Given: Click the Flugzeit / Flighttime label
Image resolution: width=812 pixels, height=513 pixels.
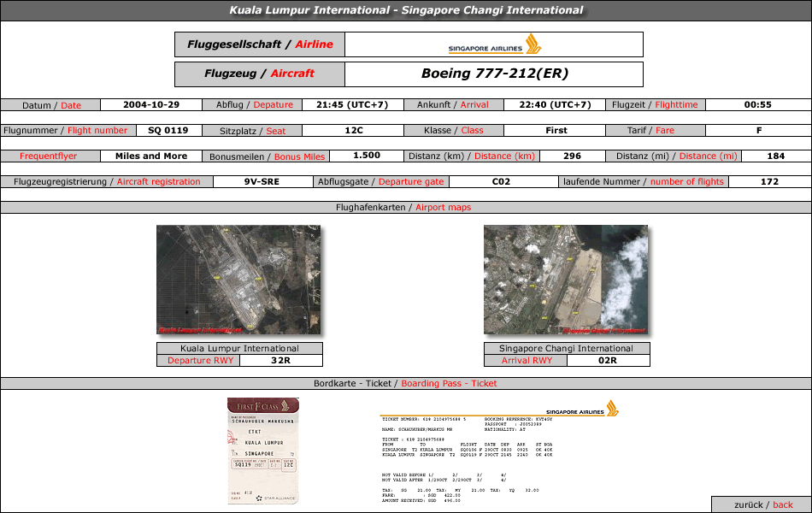Looking at the screenshot, I should tap(656, 104).
